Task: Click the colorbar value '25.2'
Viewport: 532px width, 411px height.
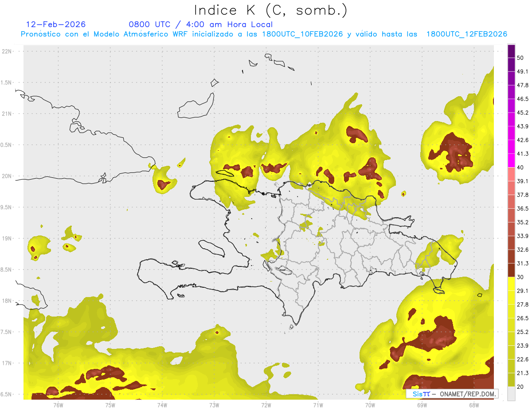Action: [x=523, y=332]
